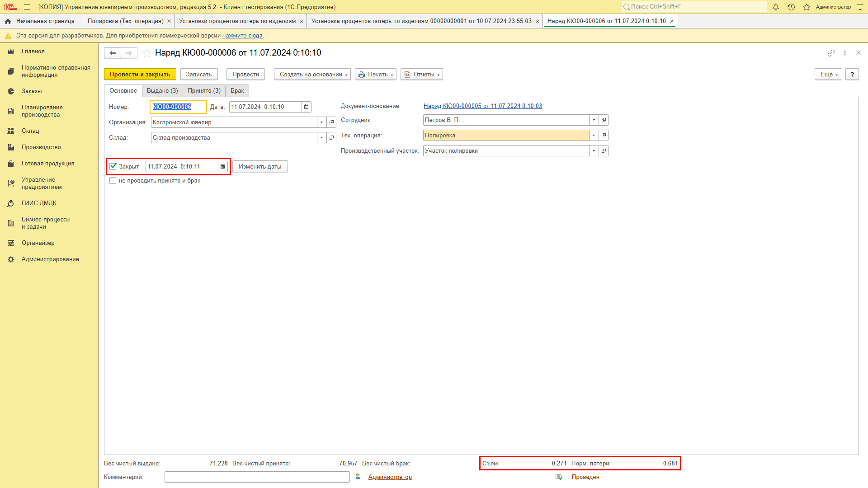Screen dimensions: 868x488
Task: Click Провести button
Action: (245, 75)
